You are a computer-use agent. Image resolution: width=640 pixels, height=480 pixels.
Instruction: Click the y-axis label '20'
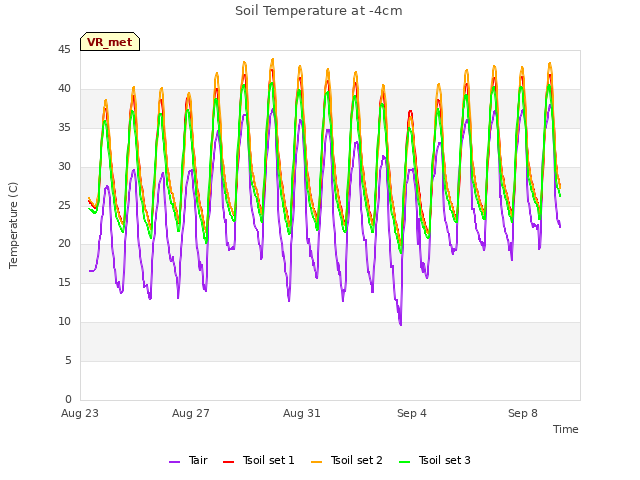pyautogui.click(x=64, y=244)
